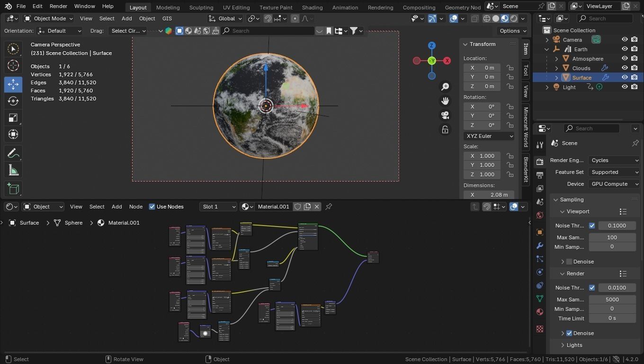Open the Global transform orientation dropdown
The width and height of the screenshot is (644, 364).
coord(225,18)
